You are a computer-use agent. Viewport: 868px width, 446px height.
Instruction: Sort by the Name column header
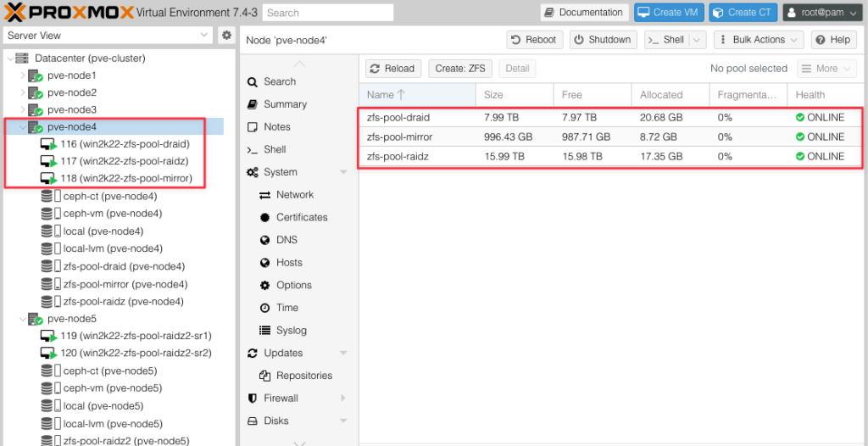click(417, 95)
